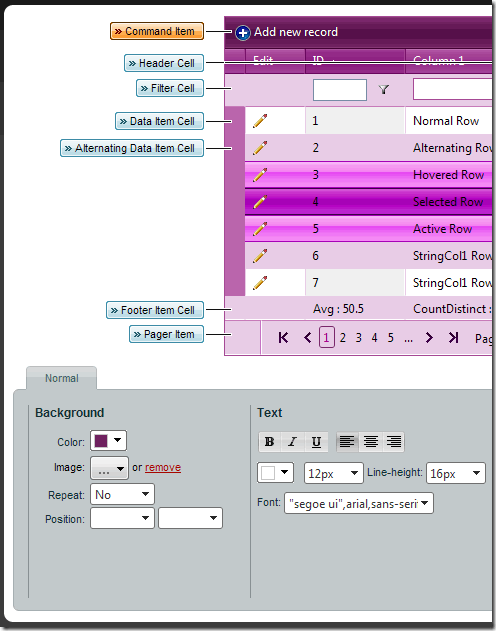The height and width of the screenshot is (631, 496).
Task: Open the Font family dropdown
Action: [x=359, y=503]
